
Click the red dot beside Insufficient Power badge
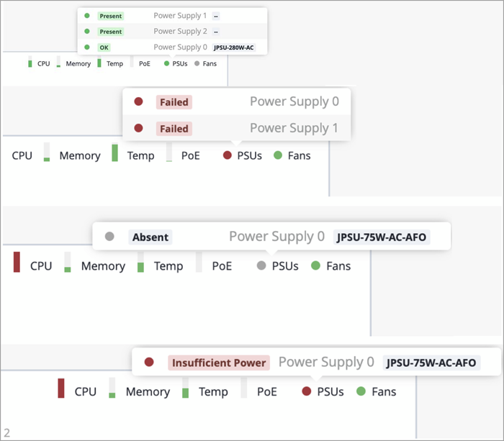coord(149,363)
